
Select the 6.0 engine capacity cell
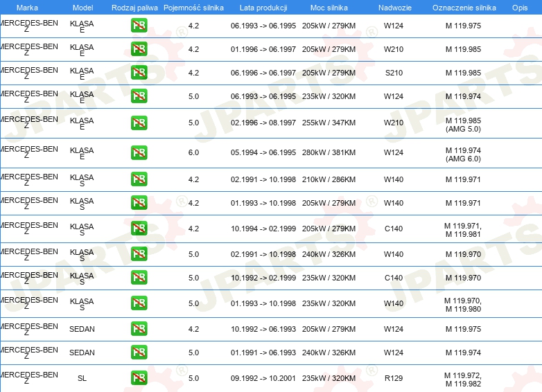pyautogui.click(x=193, y=152)
